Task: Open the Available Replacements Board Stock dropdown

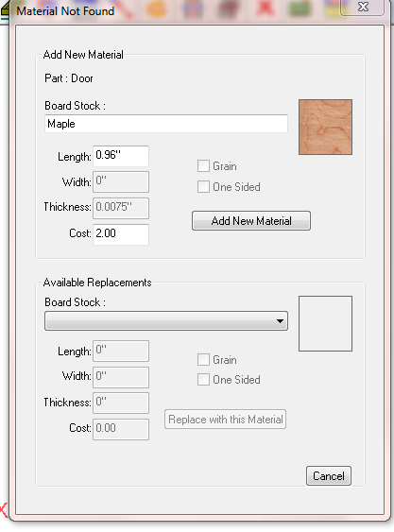Action: 166,321
